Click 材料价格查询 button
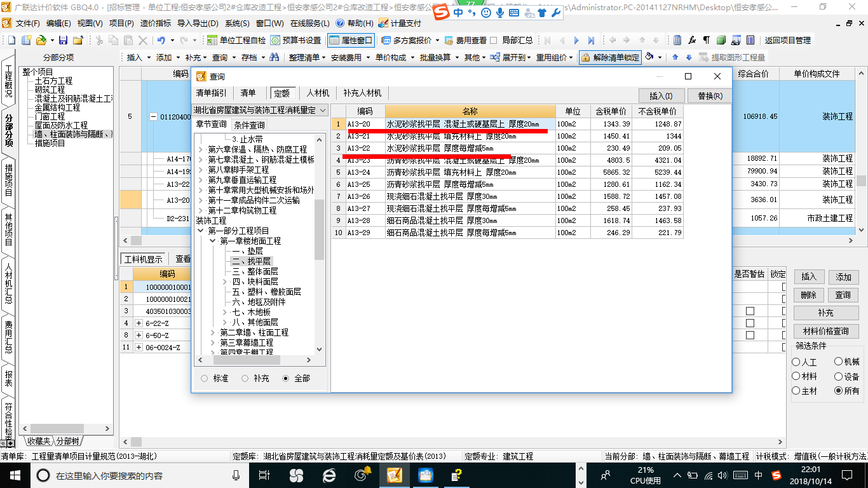This screenshot has width=868, height=488. 825,331
